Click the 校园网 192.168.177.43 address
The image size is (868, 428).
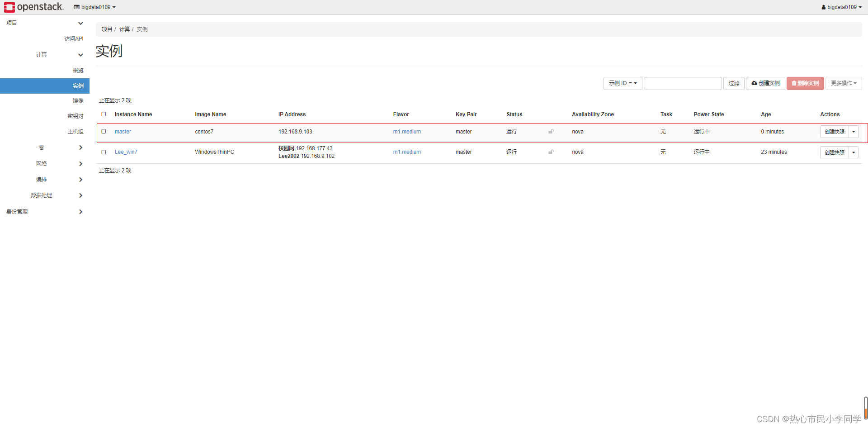click(x=306, y=148)
